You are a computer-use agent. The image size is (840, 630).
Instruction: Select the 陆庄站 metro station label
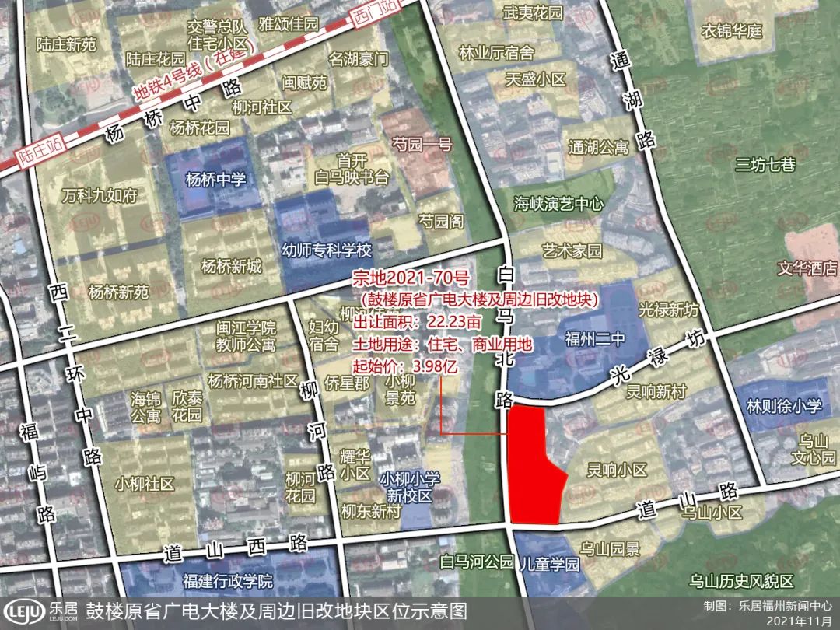click(x=40, y=150)
